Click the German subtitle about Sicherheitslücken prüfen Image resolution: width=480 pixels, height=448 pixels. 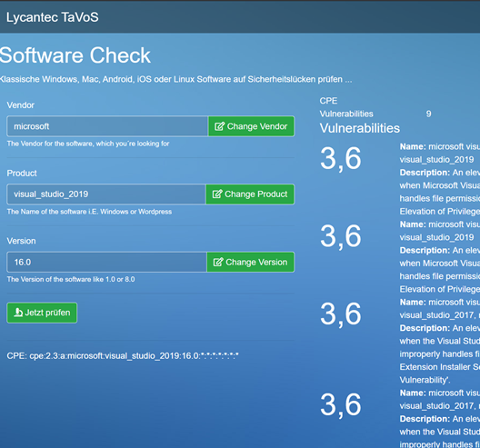click(x=176, y=79)
